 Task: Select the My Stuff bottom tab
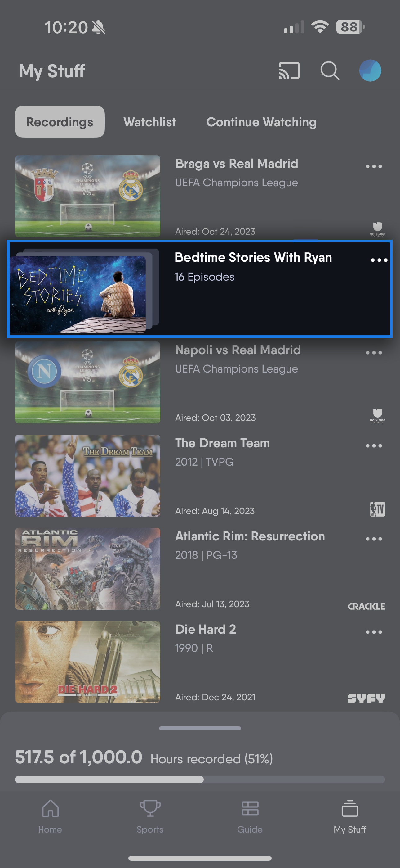pos(350,817)
